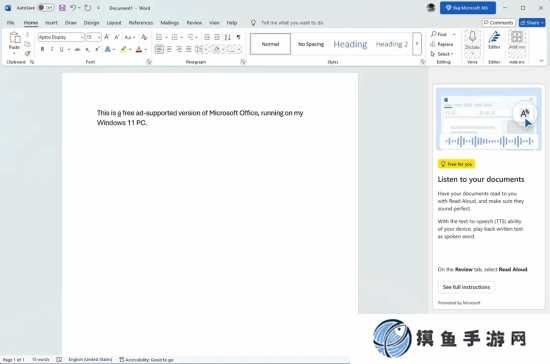This screenshot has height=364, width=550.
Task: Clear all formatting icon
Action: tap(144, 37)
